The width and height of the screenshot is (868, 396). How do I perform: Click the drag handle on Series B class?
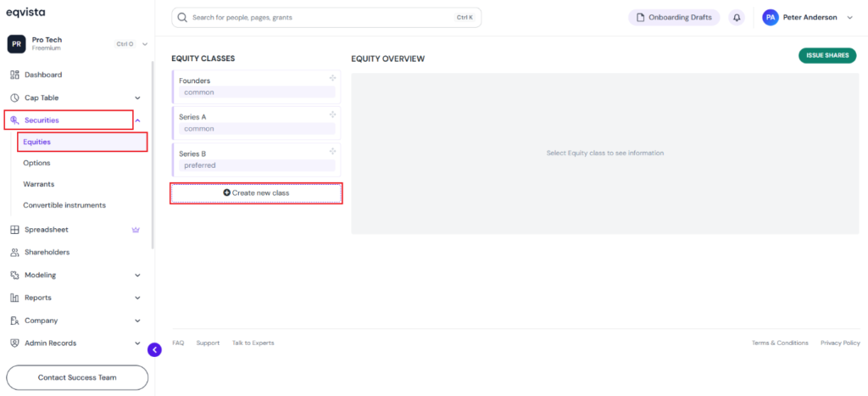tap(332, 151)
